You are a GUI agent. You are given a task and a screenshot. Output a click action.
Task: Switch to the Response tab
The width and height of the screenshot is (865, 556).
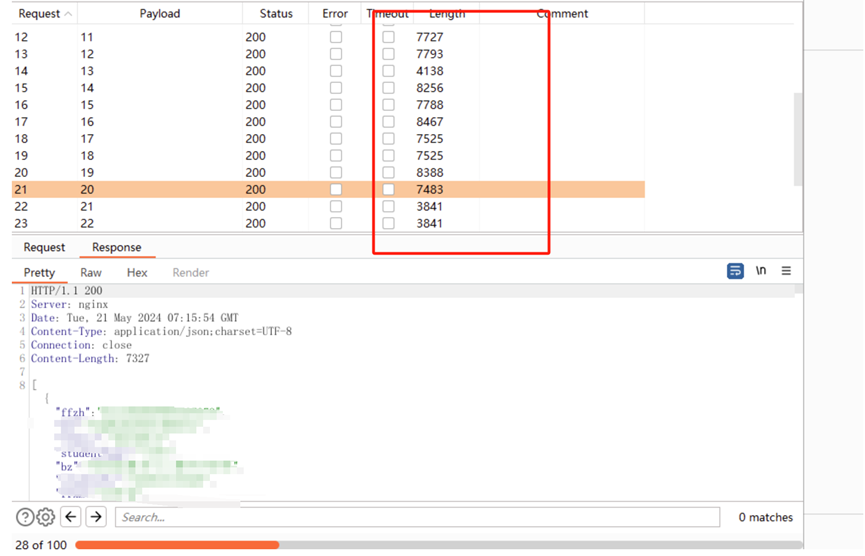click(x=116, y=247)
